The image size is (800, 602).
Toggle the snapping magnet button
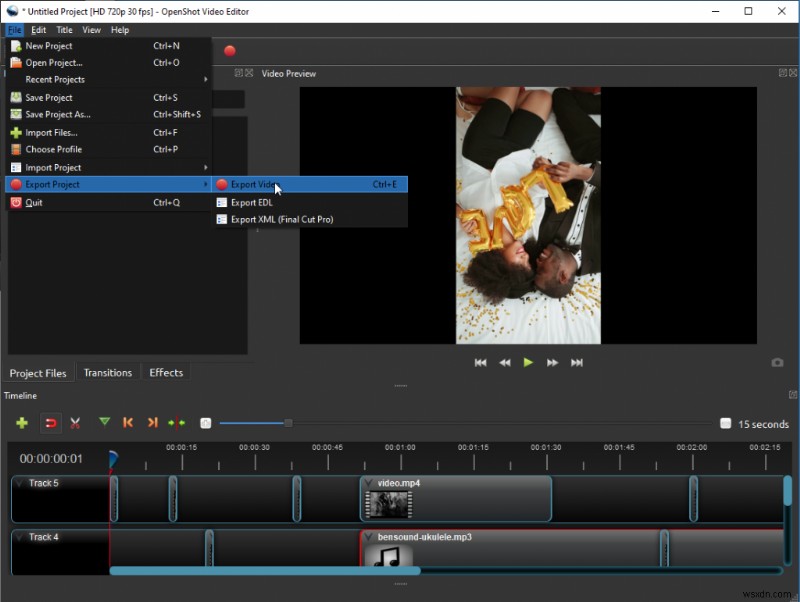50,423
